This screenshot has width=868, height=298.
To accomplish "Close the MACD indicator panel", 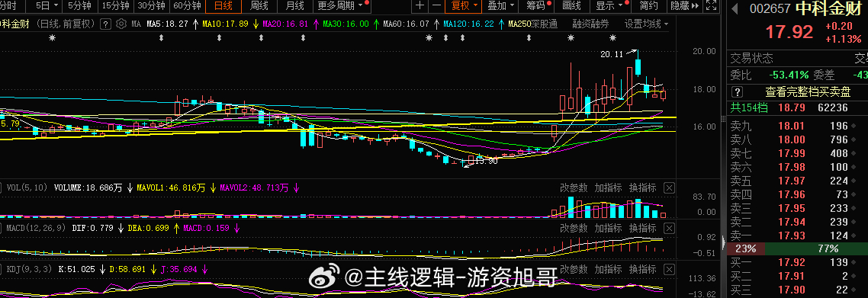I will point(669,228).
